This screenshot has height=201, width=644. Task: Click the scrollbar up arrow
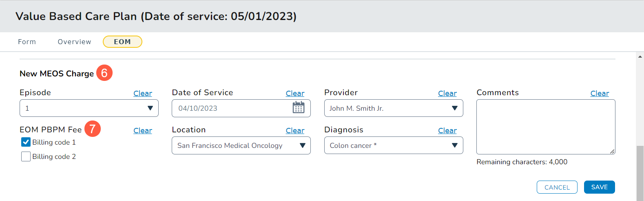640,56
